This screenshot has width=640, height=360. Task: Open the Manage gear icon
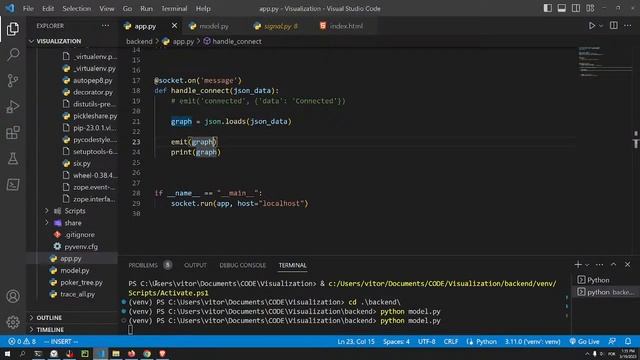click(13, 322)
